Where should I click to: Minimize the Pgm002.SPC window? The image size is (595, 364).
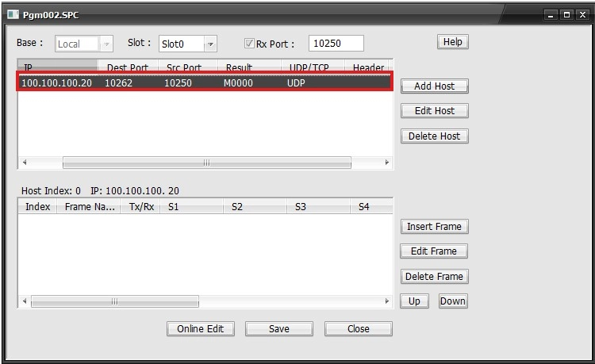click(551, 15)
